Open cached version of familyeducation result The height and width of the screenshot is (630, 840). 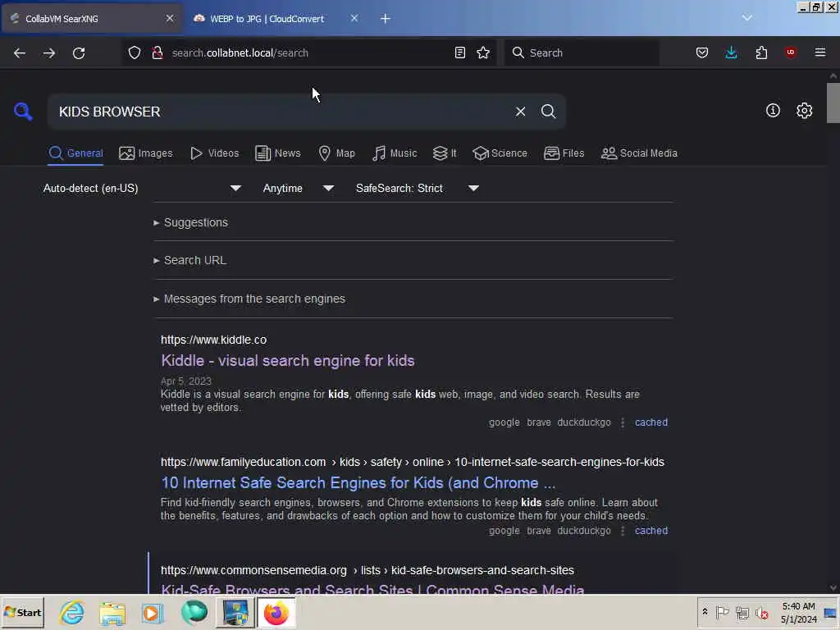pos(651,531)
